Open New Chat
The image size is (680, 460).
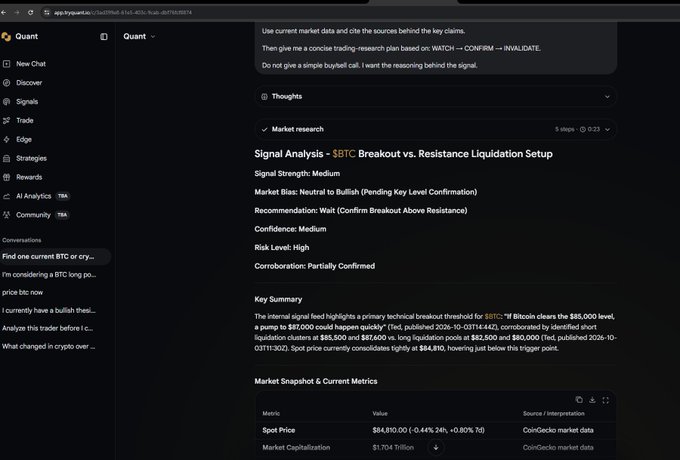point(31,64)
